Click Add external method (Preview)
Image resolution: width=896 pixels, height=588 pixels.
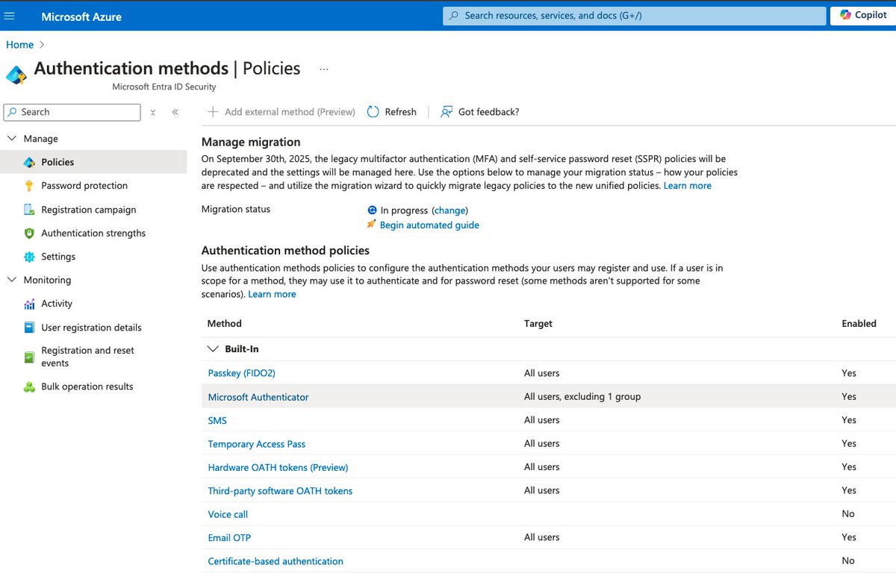(281, 112)
